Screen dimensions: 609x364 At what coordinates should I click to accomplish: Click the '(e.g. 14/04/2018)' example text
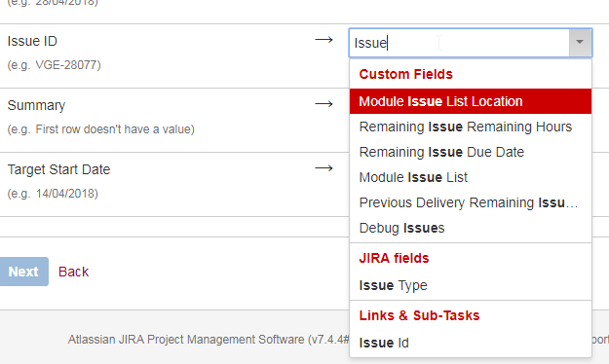[53, 194]
